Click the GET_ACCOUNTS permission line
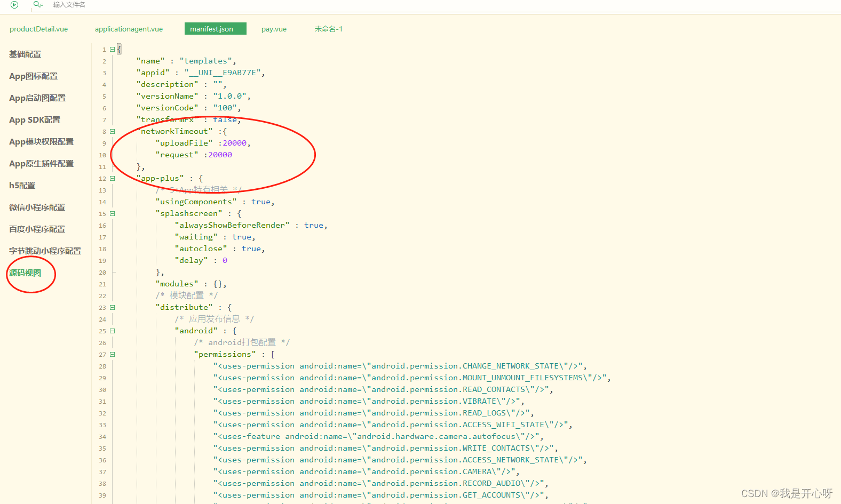 tap(380, 495)
